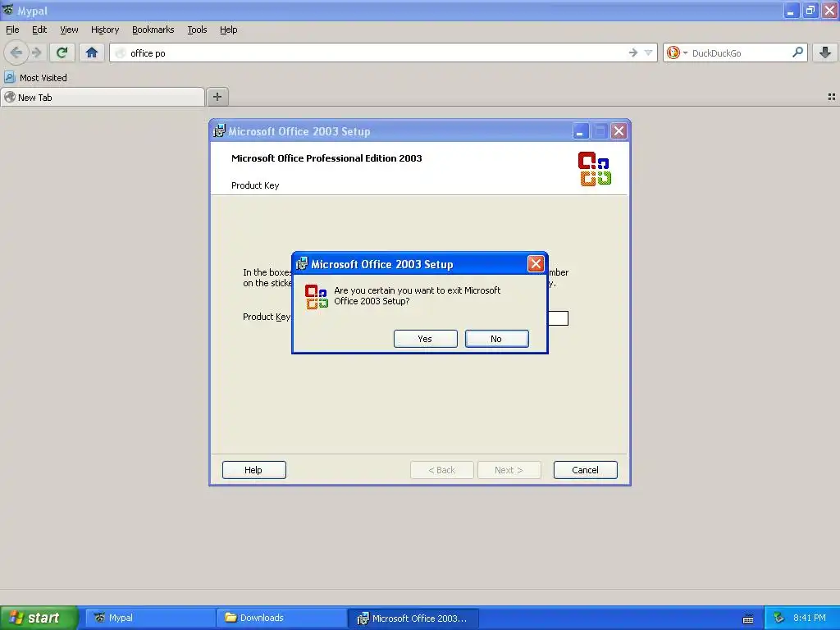Click the Office logo in exit dialog

(x=316, y=297)
